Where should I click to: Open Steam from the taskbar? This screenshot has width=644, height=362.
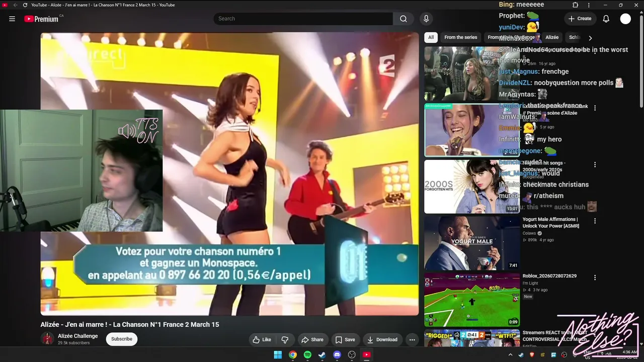point(322,354)
